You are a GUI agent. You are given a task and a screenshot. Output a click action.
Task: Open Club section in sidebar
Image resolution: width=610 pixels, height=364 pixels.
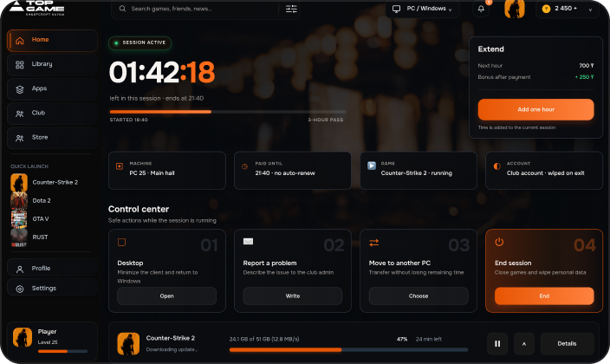pyautogui.click(x=52, y=114)
